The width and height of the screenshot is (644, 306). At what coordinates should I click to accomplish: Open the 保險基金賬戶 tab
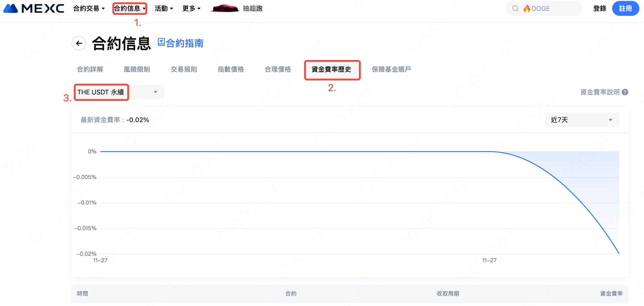coord(391,69)
